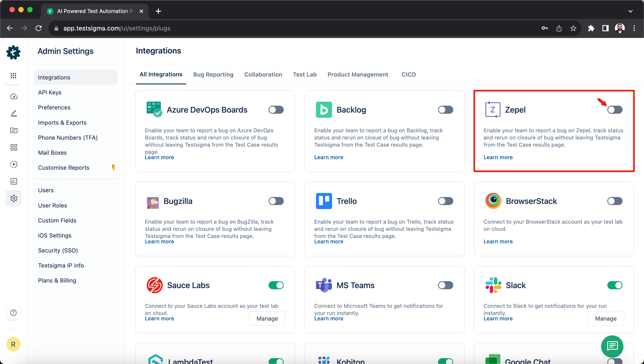This screenshot has width=644, height=364.
Task: Click the lightning badge beside Customise Reports
Action: pos(113,167)
